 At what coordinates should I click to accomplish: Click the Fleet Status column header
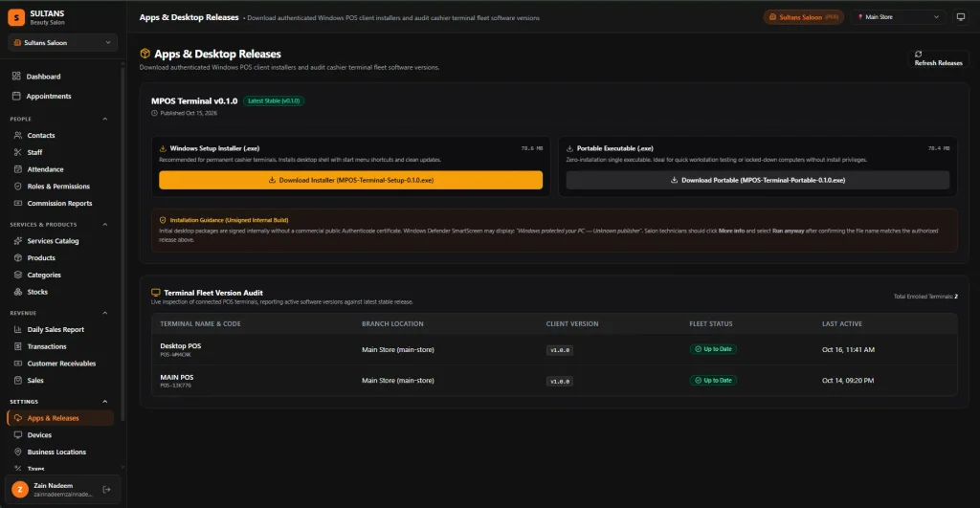click(x=711, y=323)
